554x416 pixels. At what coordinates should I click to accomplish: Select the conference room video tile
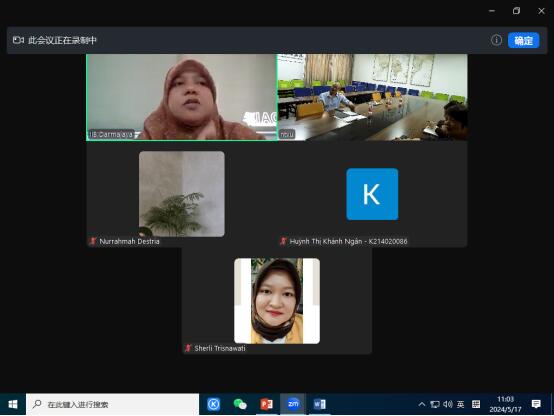(x=372, y=97)
